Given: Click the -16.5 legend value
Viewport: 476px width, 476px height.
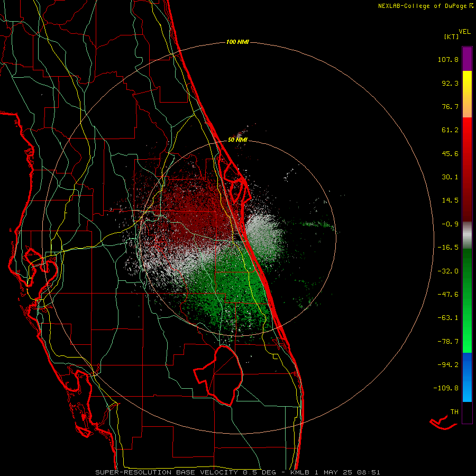Looking at the screenshot, I should click(x=448, y=248).
